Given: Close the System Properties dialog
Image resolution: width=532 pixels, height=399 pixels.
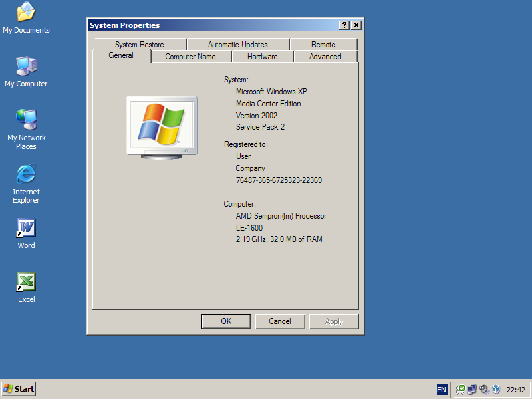Looking at the screenshot, I should coord(356,25).
